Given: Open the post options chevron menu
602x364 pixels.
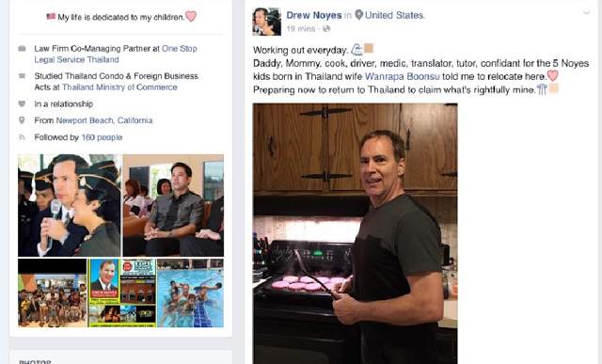Looking at the screenshot, I should coord(586,13).
